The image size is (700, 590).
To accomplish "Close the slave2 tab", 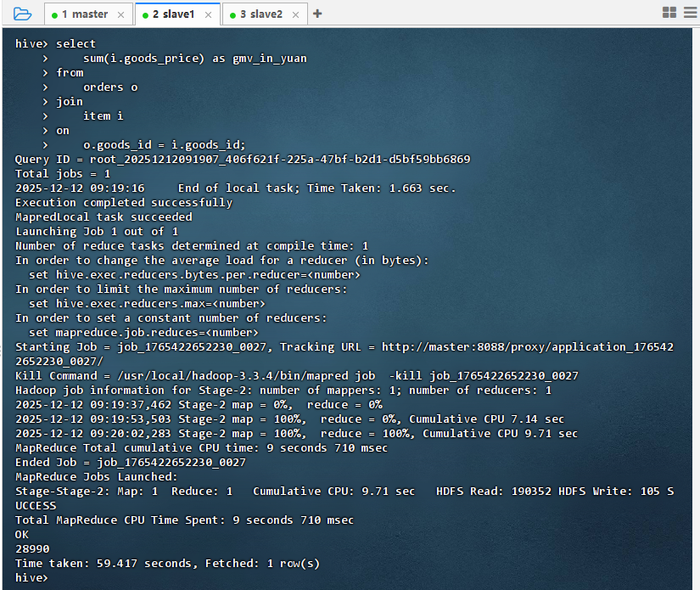I will point(295,14).
